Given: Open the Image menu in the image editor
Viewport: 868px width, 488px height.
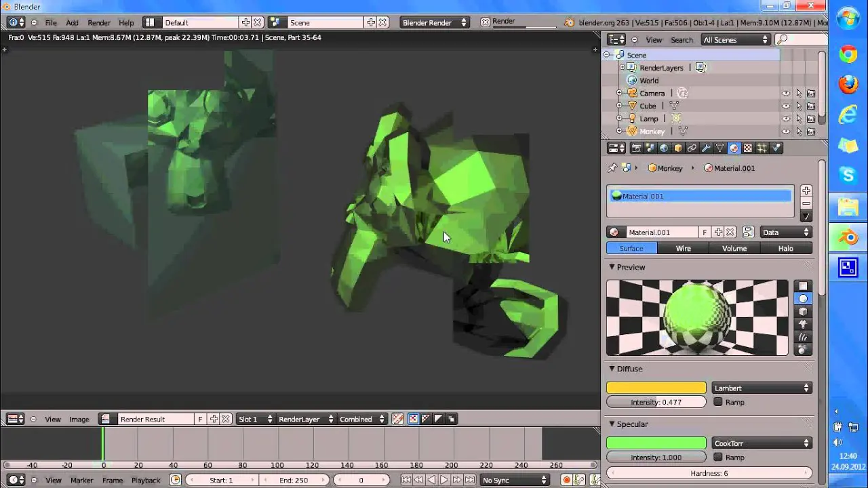Looking at the screenshot, I should tap(79, 419).
